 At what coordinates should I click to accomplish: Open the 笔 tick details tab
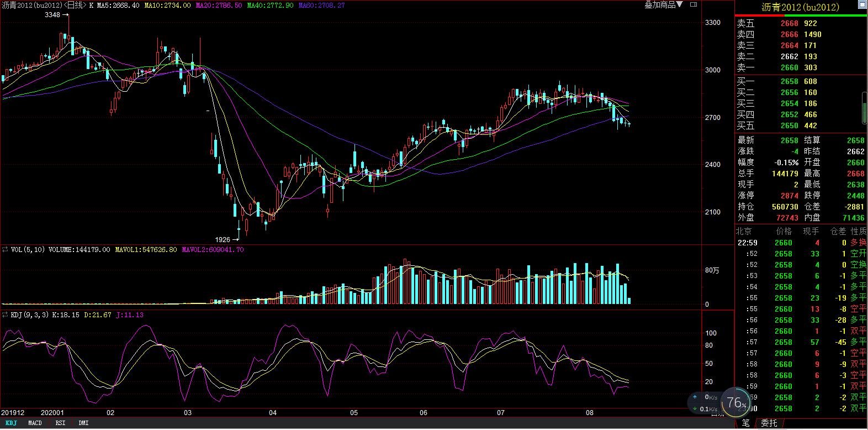tap(746, 423)
